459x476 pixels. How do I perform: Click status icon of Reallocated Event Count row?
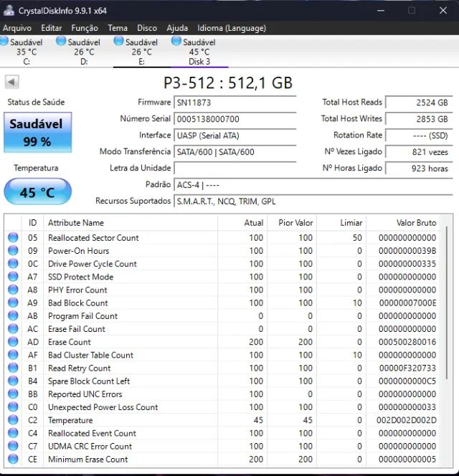tap(13, 433)
